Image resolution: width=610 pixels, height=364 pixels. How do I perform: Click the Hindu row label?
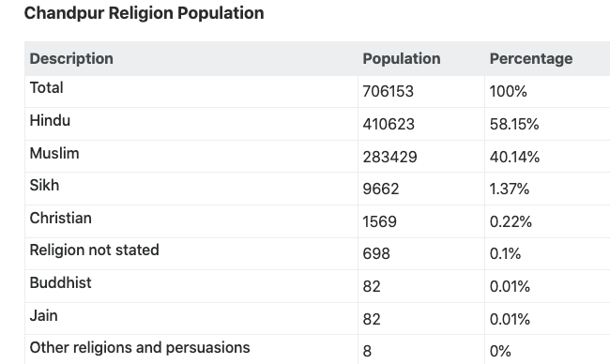click(x=50, y=121)
